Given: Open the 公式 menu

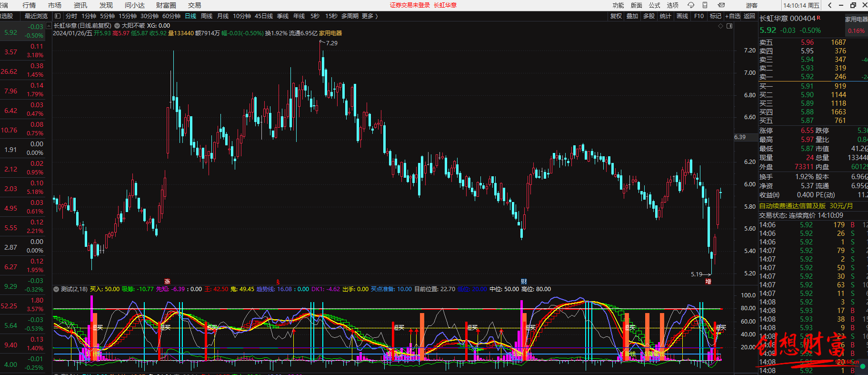Looking at the screenshot, I should pyautogui.click(x=655, y=5).
